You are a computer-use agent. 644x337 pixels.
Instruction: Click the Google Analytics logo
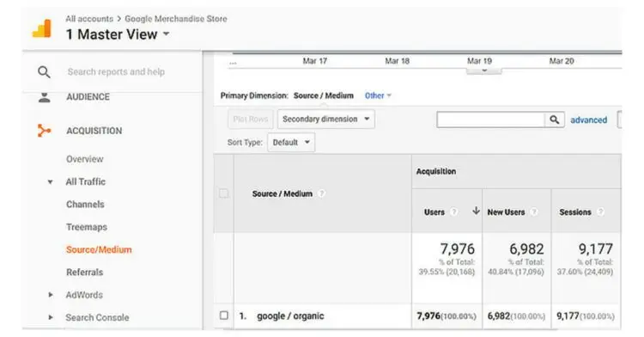(x=42, y=28)
